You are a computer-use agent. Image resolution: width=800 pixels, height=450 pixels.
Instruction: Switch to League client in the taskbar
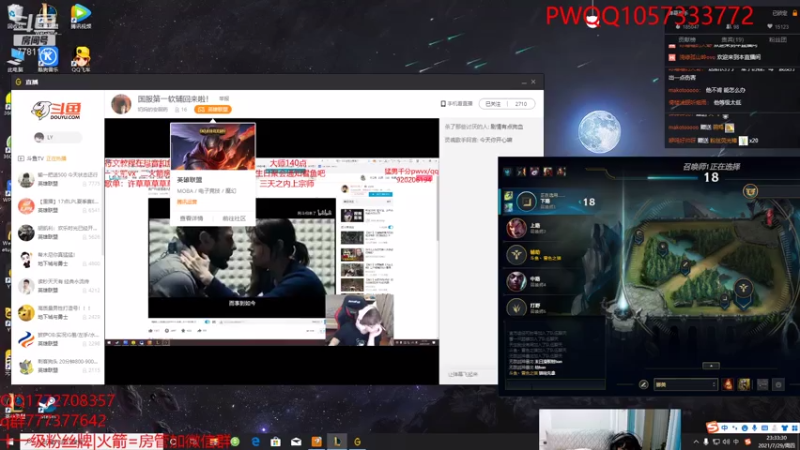(337, 441)
